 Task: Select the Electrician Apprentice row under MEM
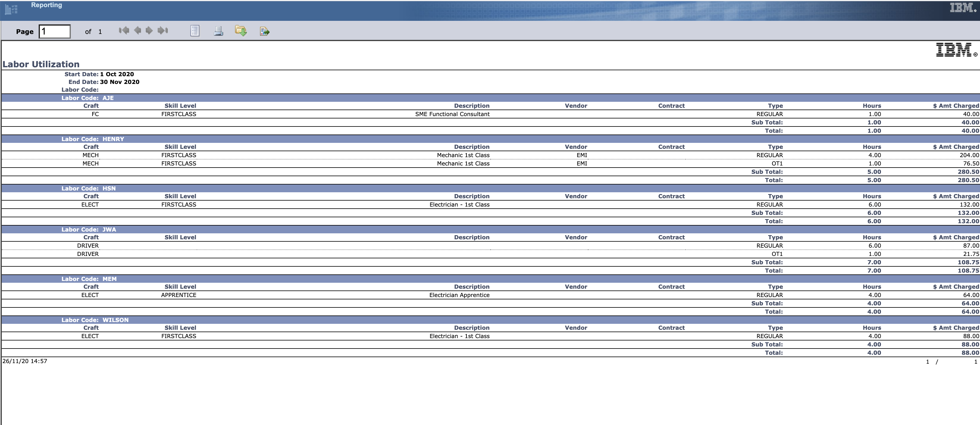tap(460, 295)
